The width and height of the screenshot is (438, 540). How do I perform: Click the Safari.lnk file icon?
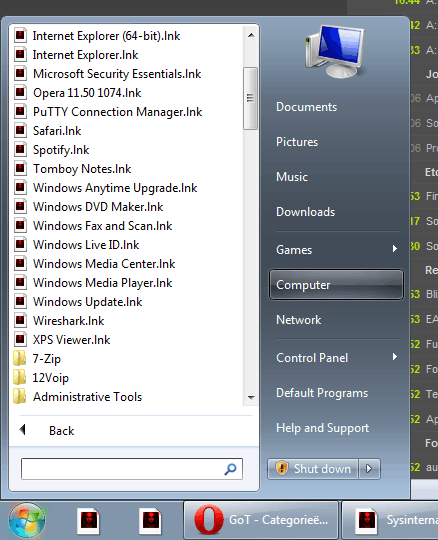coord(20,131)
